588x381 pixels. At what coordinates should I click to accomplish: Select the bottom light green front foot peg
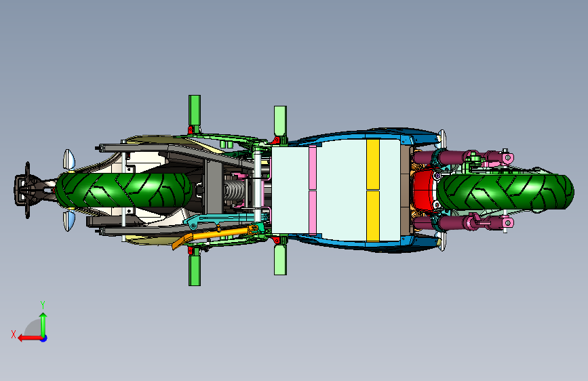[x=280, y=260]
